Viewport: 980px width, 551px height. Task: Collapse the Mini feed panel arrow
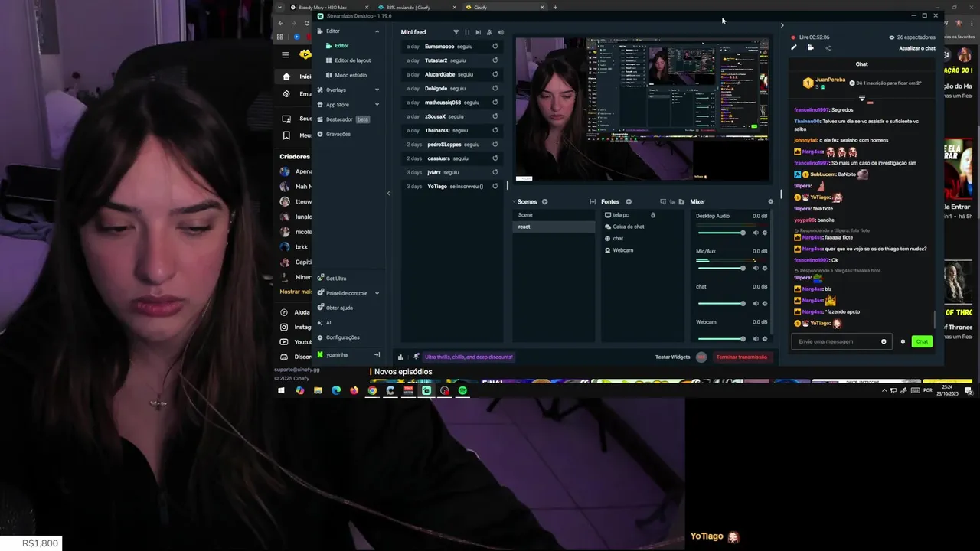pyautogui.click(x=388, y=193)
